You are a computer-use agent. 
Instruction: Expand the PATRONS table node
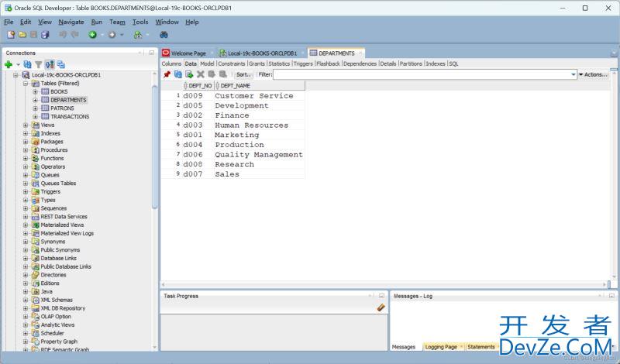click(x=35, y=108)
